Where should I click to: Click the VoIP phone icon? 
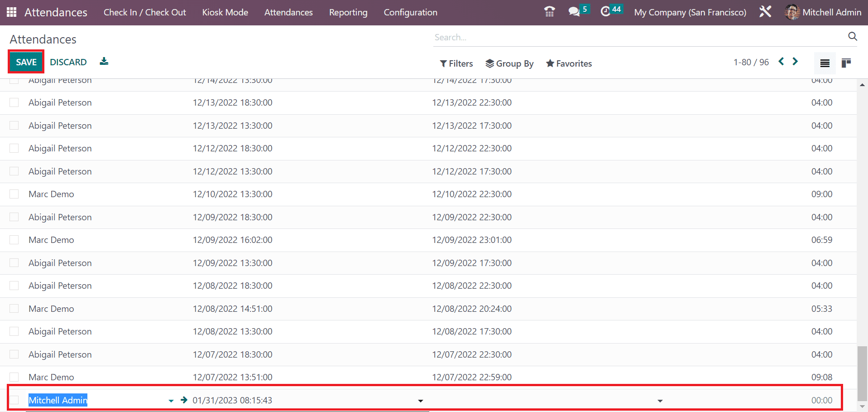click(x=549, y=12)
